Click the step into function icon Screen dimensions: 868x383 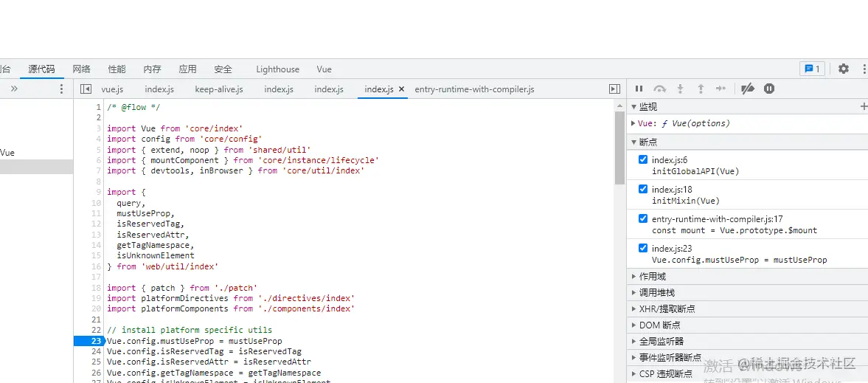[x=681, y=89]
